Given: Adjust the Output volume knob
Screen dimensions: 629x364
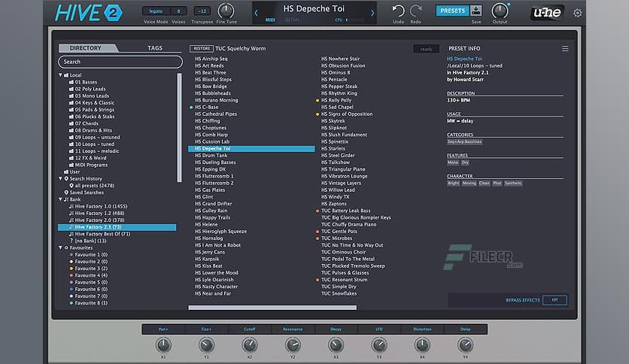Looking at the screenshot, I should [x=500, y=11].
